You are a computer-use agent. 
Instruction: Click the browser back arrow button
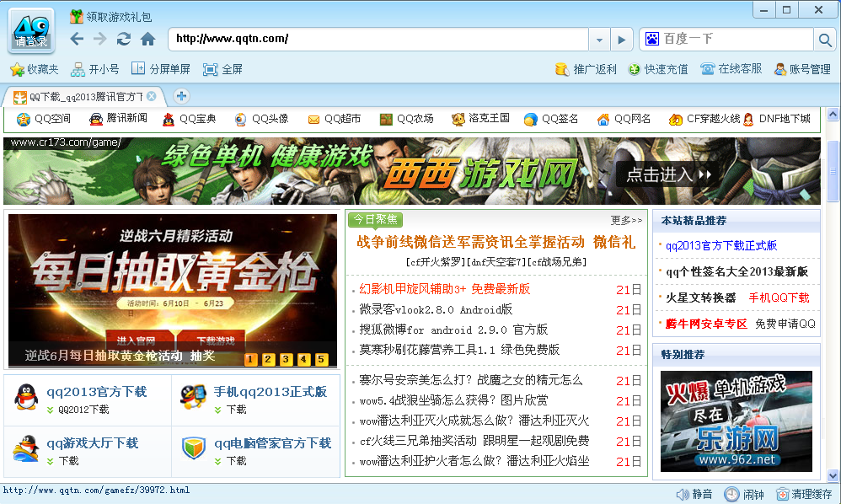77,39
